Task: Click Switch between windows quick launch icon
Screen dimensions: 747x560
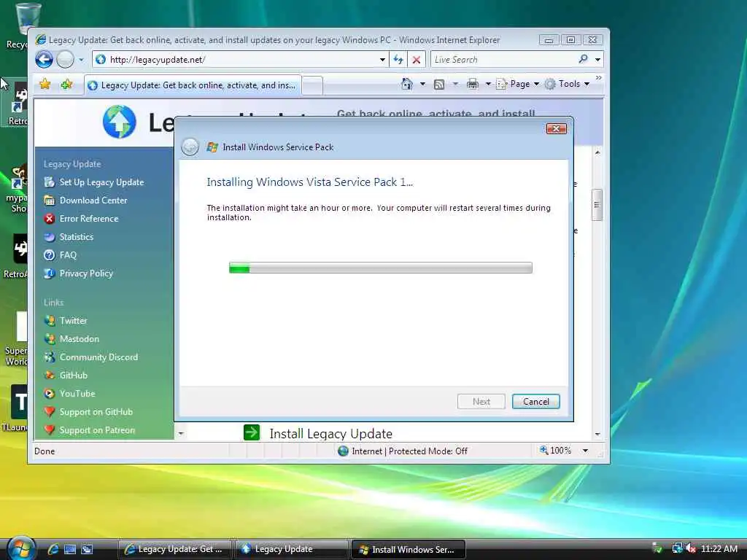Action: pyautogui.click(x=87, y=549)
